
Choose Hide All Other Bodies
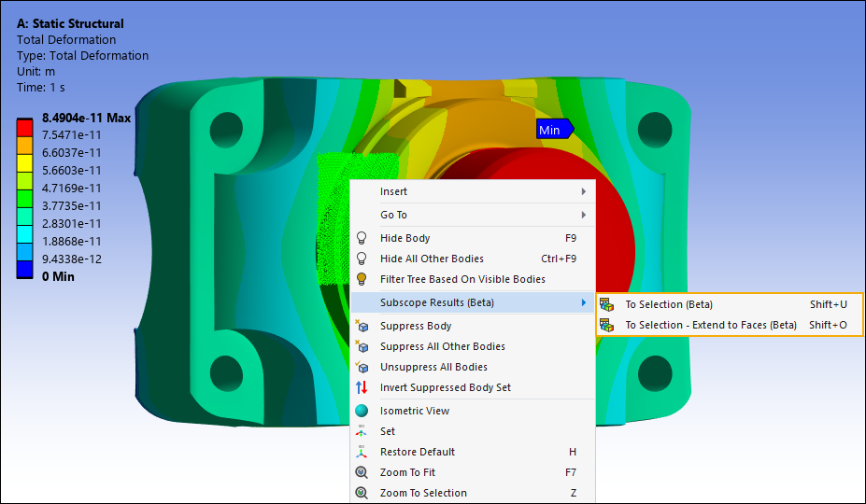click(473, 259)
